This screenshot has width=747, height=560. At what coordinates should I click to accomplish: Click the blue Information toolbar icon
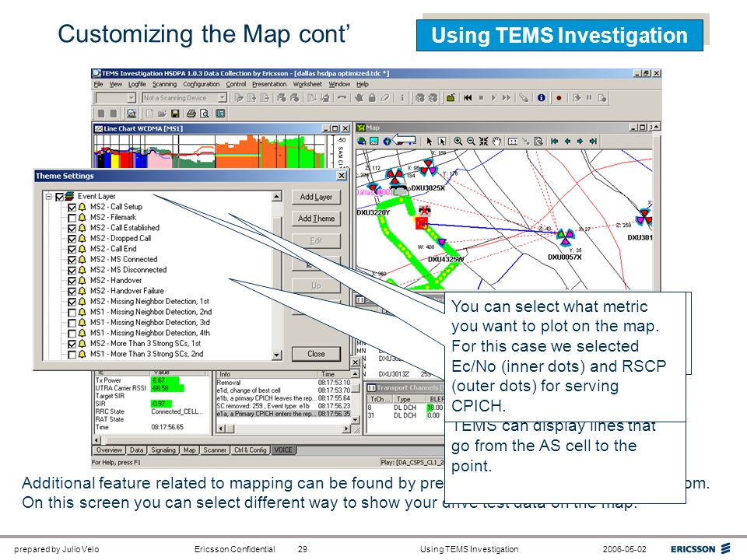pos(542,98)
